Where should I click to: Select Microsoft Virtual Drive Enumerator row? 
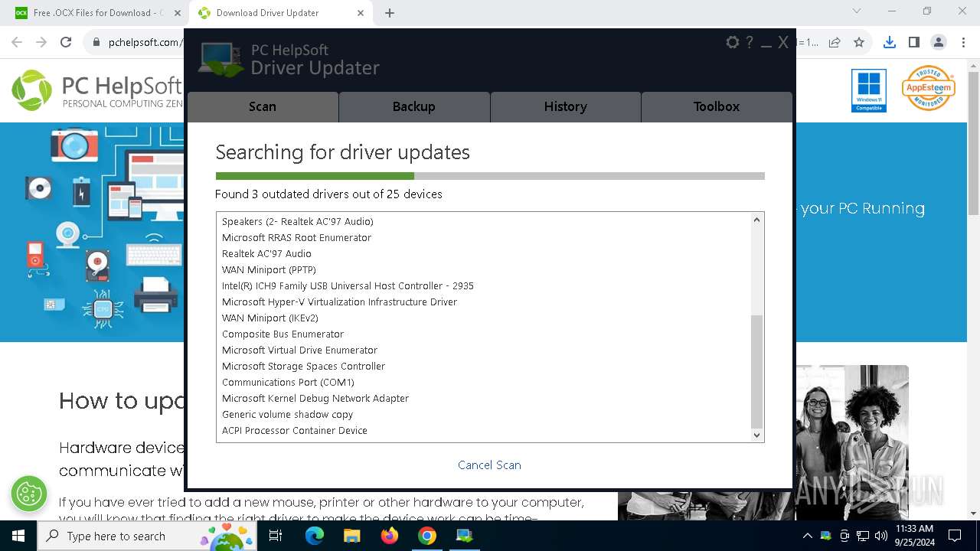(483, 350)
